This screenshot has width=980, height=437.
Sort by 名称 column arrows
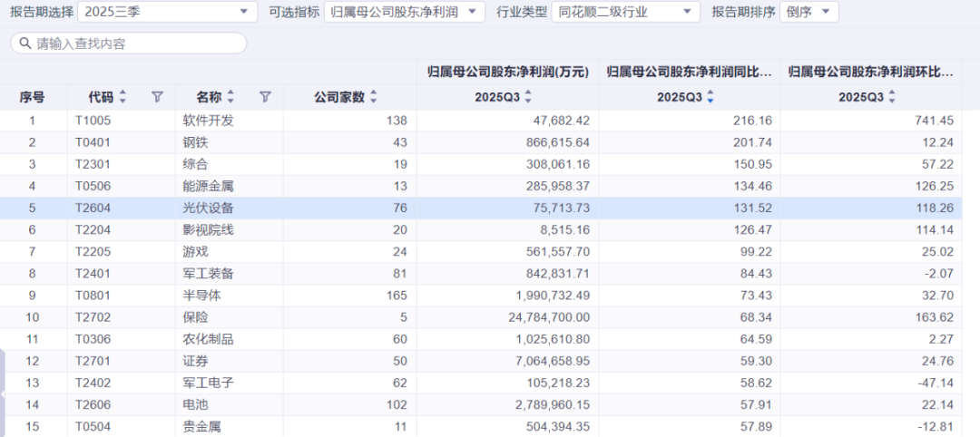pyautogui.click(x=230, y=97)
